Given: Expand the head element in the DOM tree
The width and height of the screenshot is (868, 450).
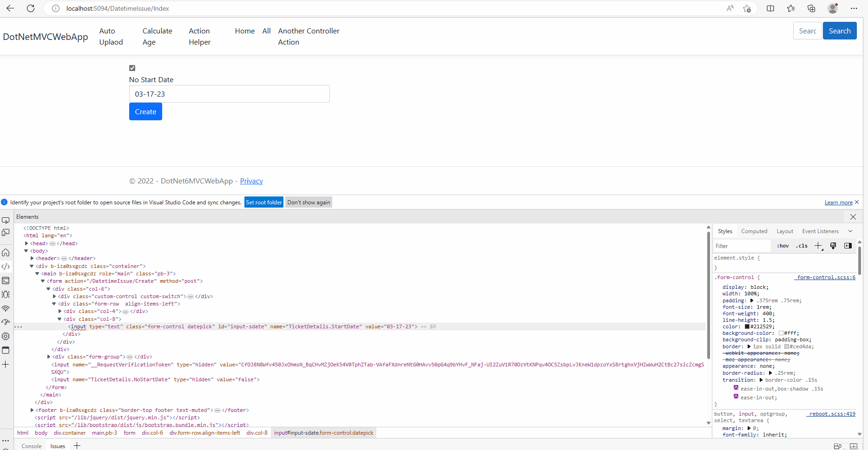Looking at the screenshot, I should coord(26,243).
